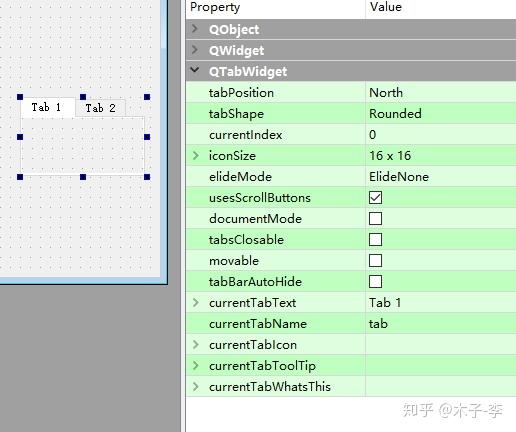516x432 pixels.
Task: Switch to Tab 2 in the tab widget
Action: (100, 108)
